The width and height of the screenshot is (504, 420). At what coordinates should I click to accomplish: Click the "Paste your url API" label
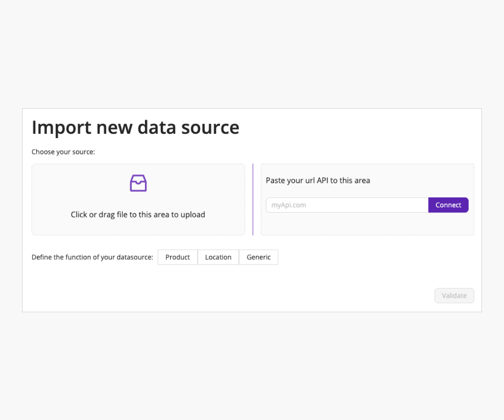coord(318,181)
